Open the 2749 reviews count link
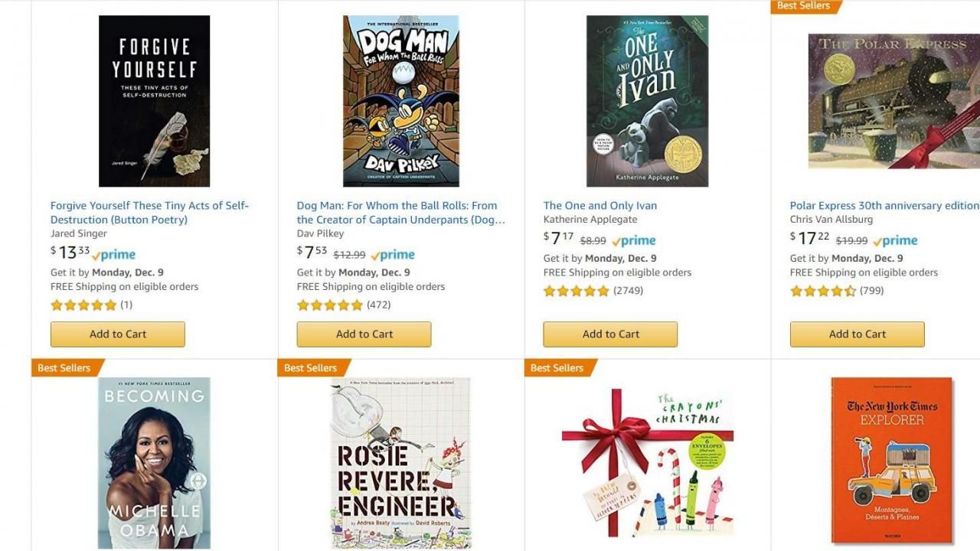Viewport: 980px width, 551px height. click(629, 291)
